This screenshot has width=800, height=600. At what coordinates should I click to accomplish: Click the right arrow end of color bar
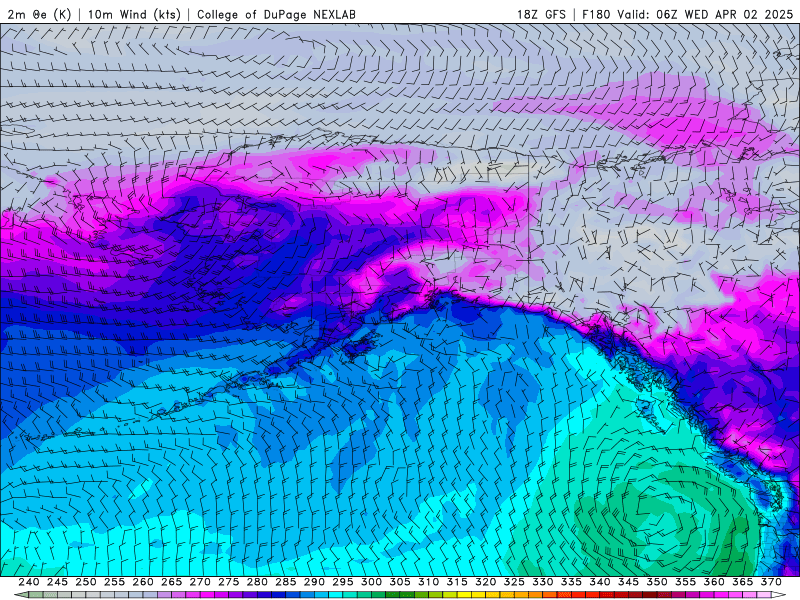coord(779,595)
